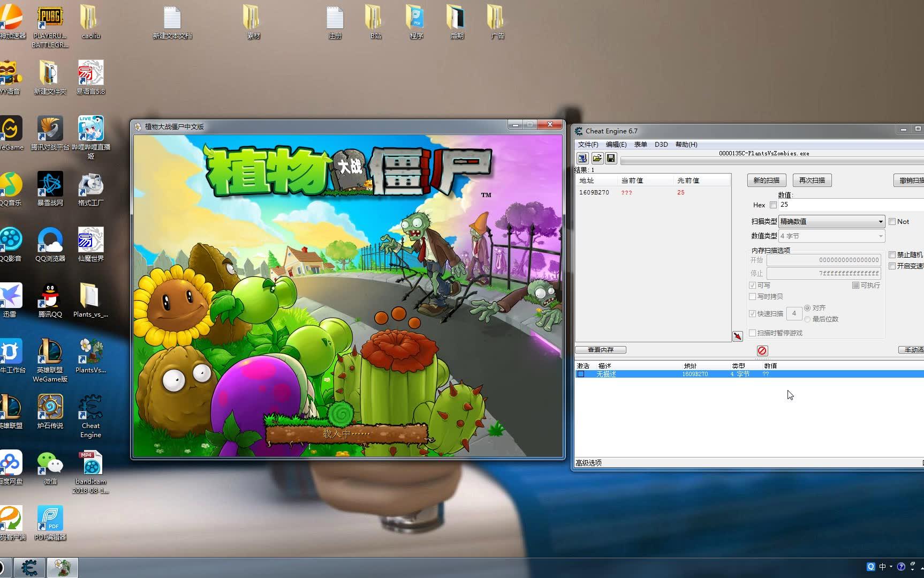Open the D3D menu
The width and height of the screenshot is (924, 578).
[661, 144]
